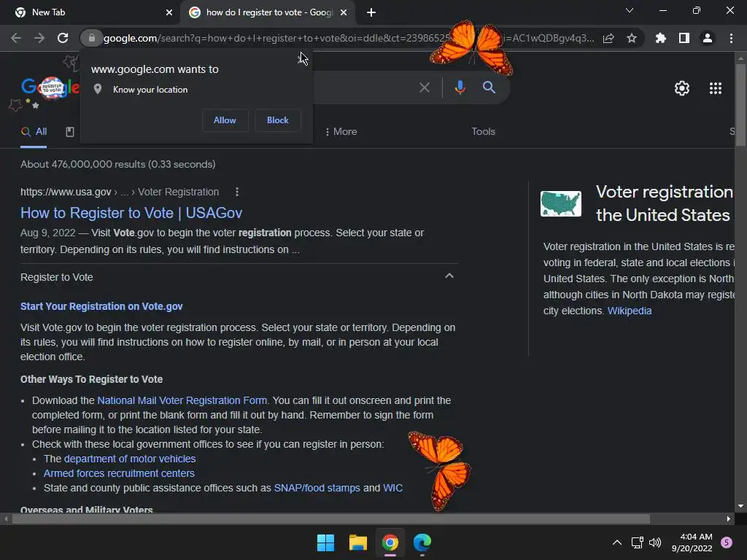Click the Chrome taskbar icon
Screen dimensions: 747x560
[x=390, y=542]
